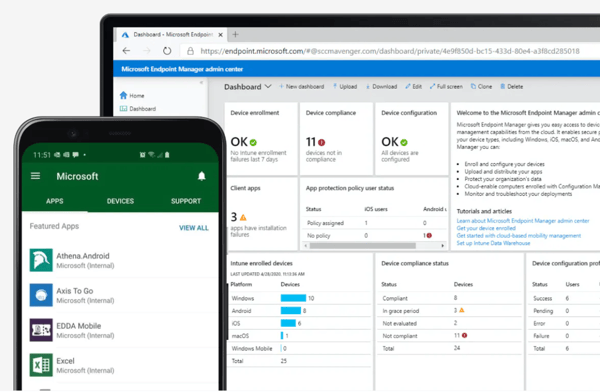Click the iOS devices bar

(x=288, y=323)
